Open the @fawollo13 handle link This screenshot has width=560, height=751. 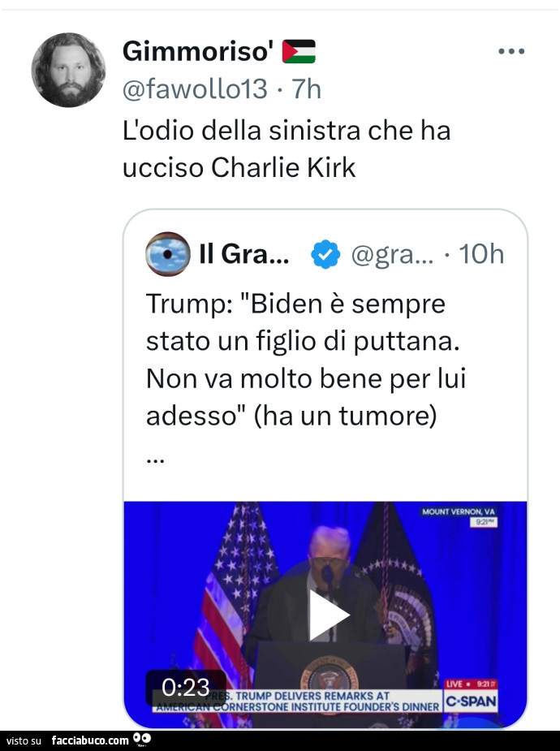pyautogui.click(x=195, y=88)
